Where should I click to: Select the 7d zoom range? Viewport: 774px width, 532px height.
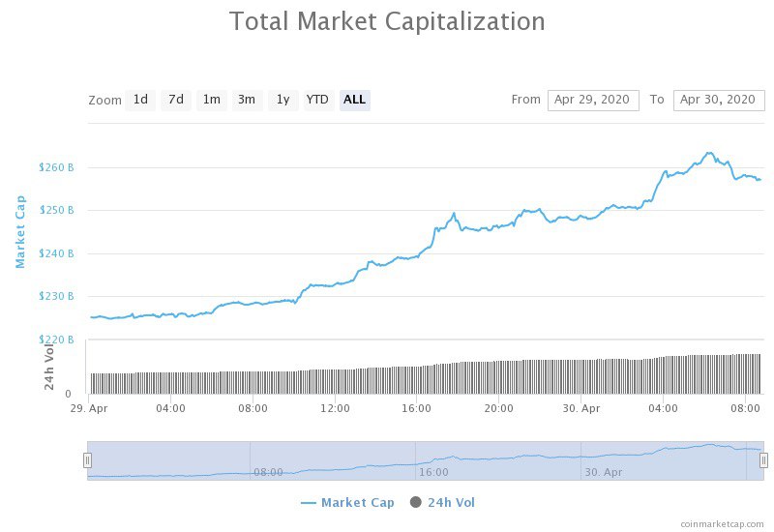(175, 100)
